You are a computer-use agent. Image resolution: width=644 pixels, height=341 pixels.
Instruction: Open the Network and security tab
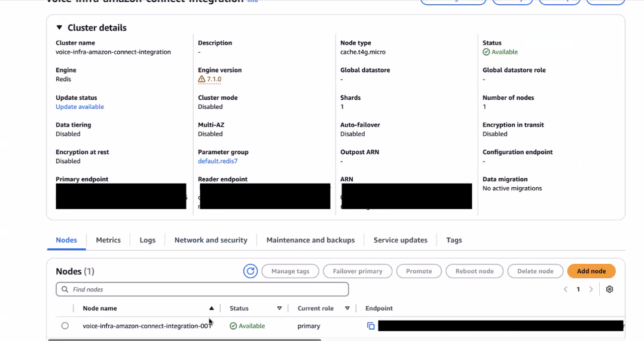click(x=210, y=240)
